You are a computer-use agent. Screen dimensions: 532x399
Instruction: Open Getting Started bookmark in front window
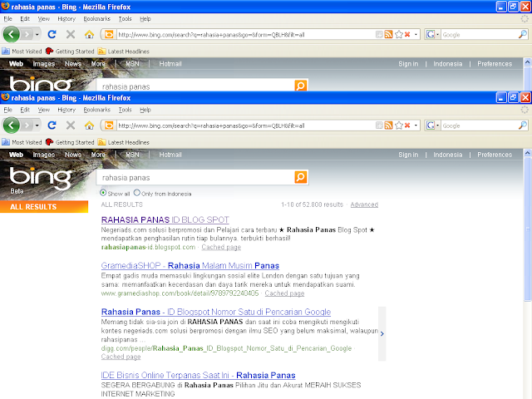[x=70, y=142]
